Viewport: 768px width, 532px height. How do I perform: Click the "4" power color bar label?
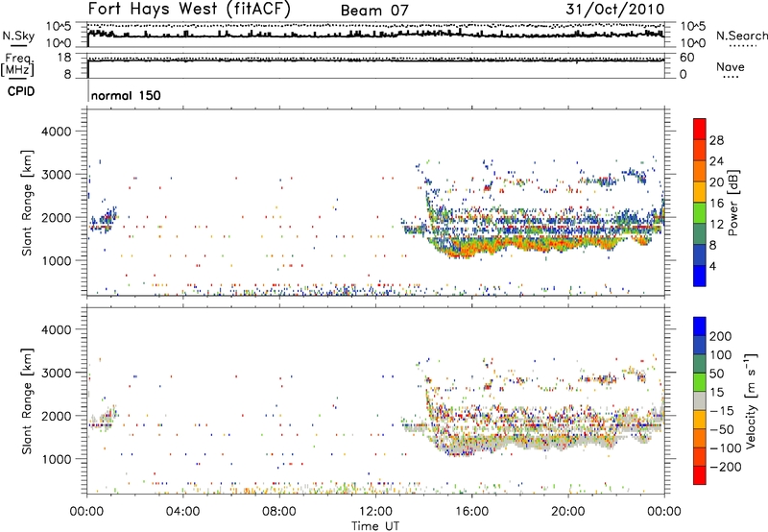pos(712,266)
